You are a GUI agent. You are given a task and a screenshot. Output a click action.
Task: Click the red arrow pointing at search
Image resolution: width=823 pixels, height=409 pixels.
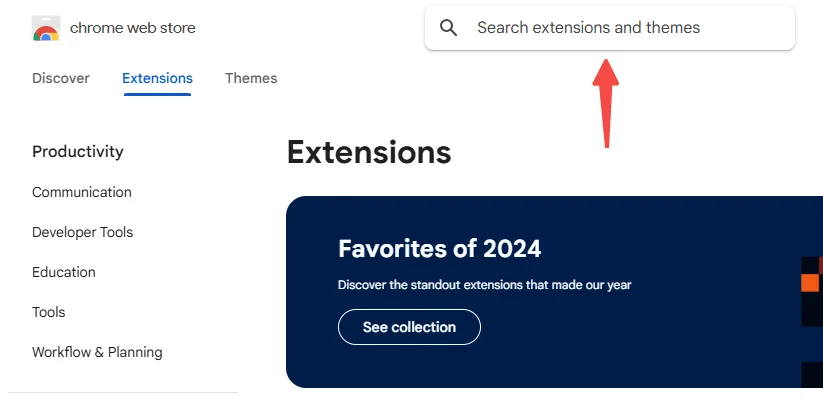tap(605, 104)
